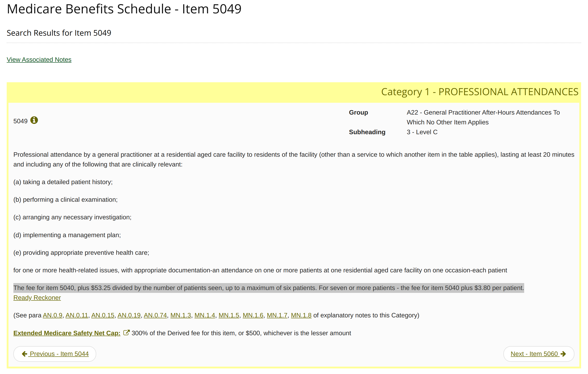Viewport: 588px width, 374px height.
Task: Open explanatory note MN.1.4
Action: (205, 315)
